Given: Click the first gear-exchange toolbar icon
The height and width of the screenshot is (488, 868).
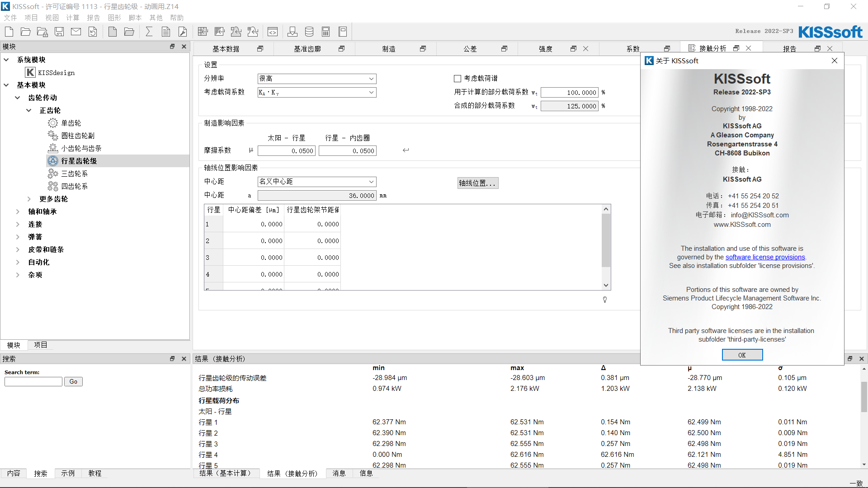Looking at the screenshot, I should (x=236, y=32).
